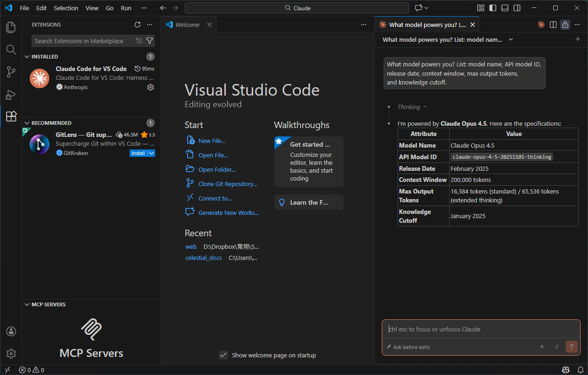The image size is (588, 375).
Task: Open Copilot status icon in status bar
Action: (x=566, y=370)
